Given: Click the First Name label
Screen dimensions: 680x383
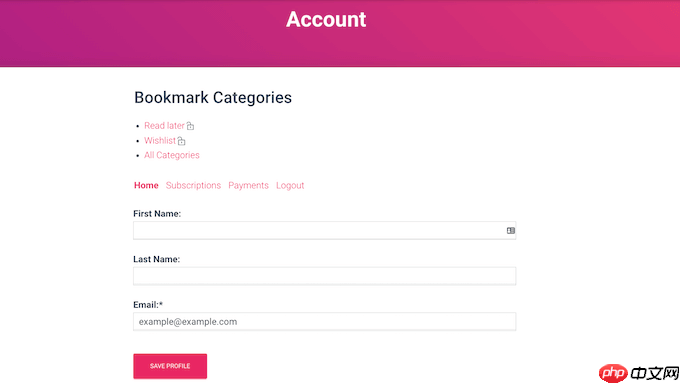Looking at the screenshot, I should tap(157, 214).
